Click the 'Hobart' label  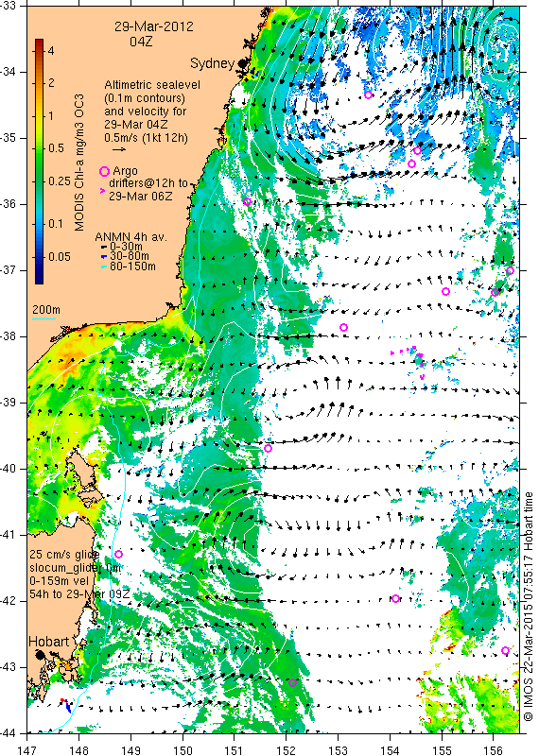tap(49, 642)
